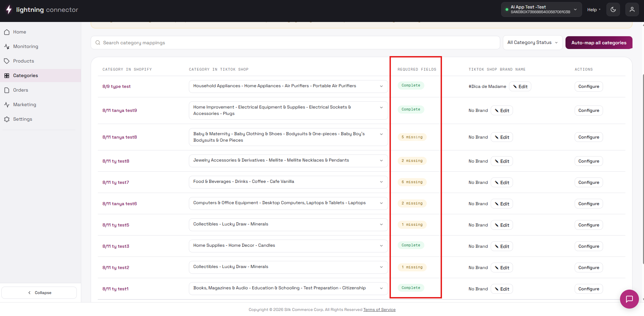Open the 8/11 tanya test9 category link
This screenshot has height=316, width=644.
(x=120, y=111)
